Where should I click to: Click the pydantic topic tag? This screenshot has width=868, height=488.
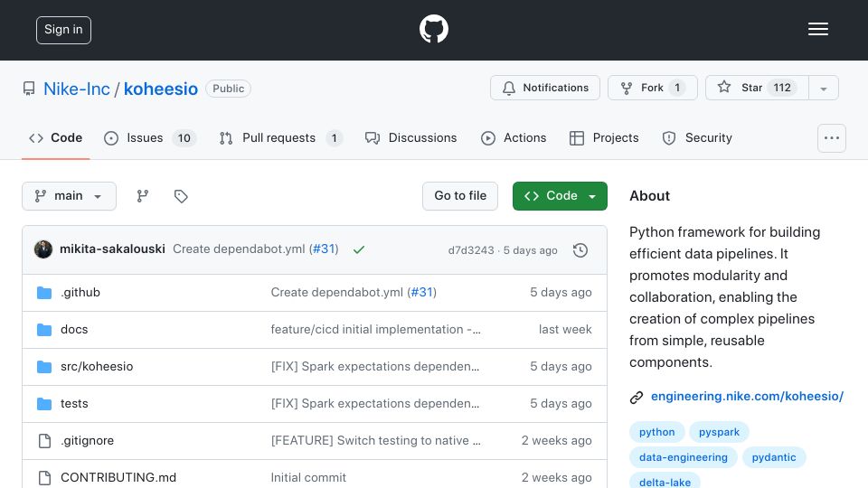pos(774,457)
